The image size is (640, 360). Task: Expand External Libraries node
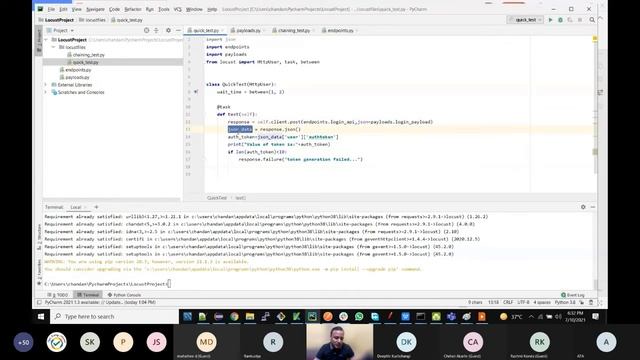point(46,85)
